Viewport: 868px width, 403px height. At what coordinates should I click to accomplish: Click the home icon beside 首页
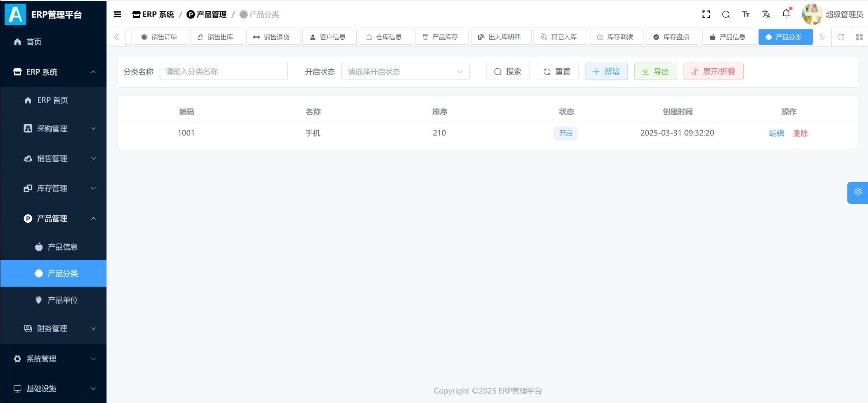pyautogui.click(x=18, y=42)
